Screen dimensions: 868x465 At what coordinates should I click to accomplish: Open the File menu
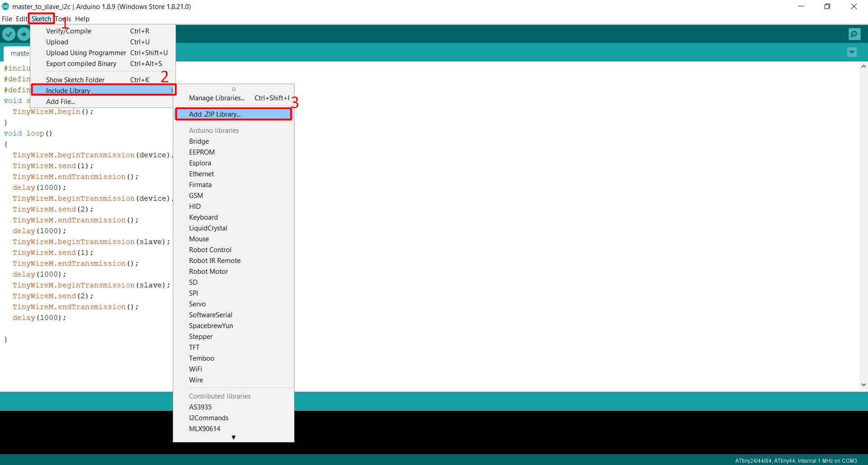click(x=7, y=19)
